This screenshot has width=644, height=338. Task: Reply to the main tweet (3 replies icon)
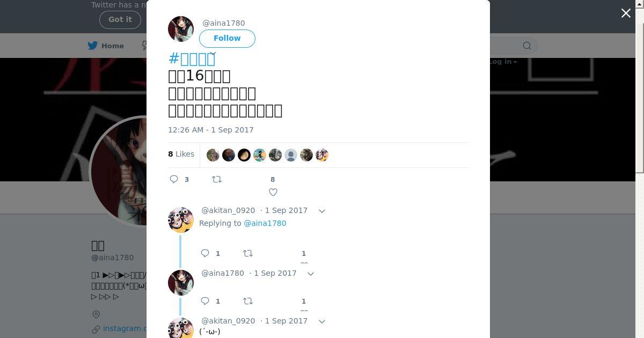pos(174,179)
